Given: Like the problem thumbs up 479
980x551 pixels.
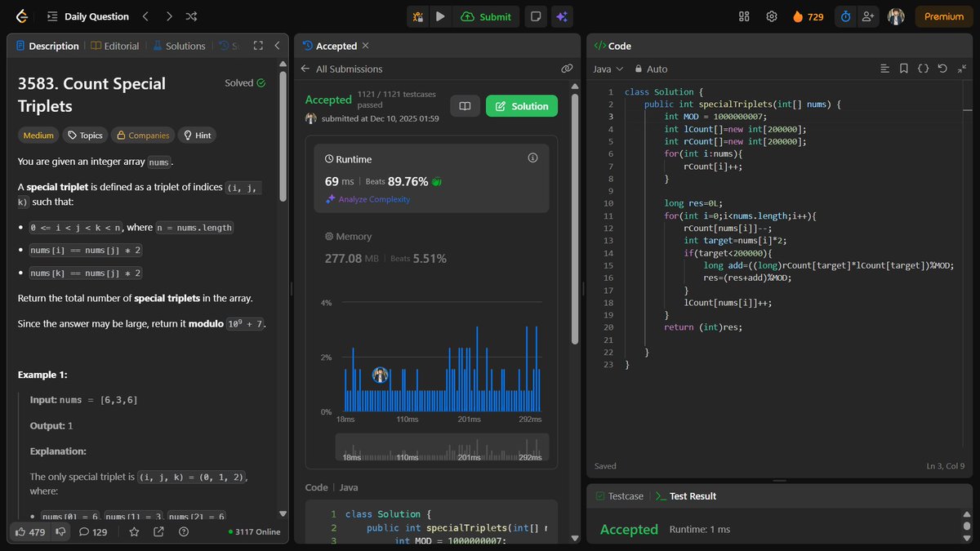Looking at the screenshot, I should point(31,532).
